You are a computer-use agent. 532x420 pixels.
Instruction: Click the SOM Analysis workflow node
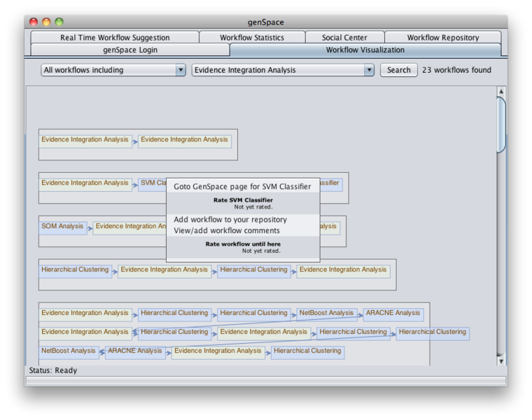pos(62,227)
